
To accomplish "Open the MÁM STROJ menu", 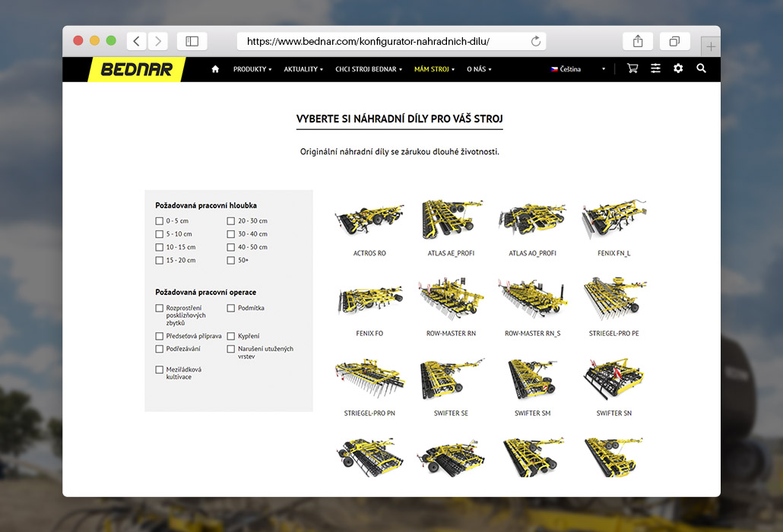I will tap(434, 69).
